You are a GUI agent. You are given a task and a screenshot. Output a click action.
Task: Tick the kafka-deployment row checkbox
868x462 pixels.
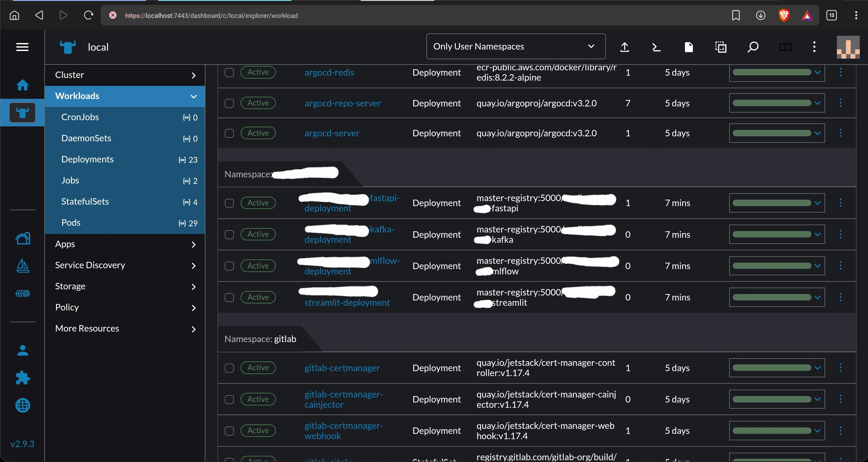pos(229,235)
